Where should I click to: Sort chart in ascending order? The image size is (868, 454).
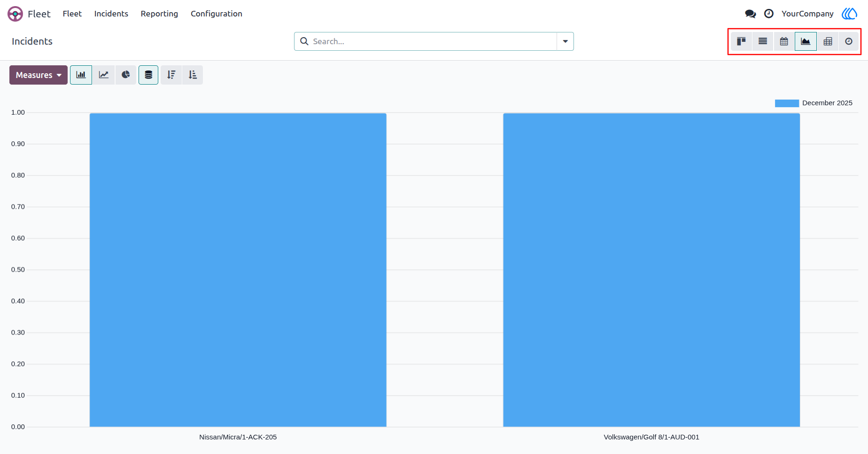coord(193,75)
